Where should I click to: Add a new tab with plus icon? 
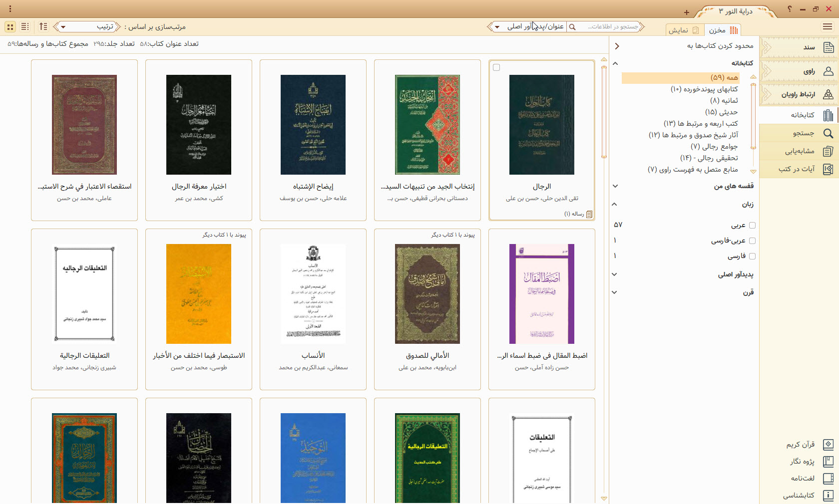point(687,12)
